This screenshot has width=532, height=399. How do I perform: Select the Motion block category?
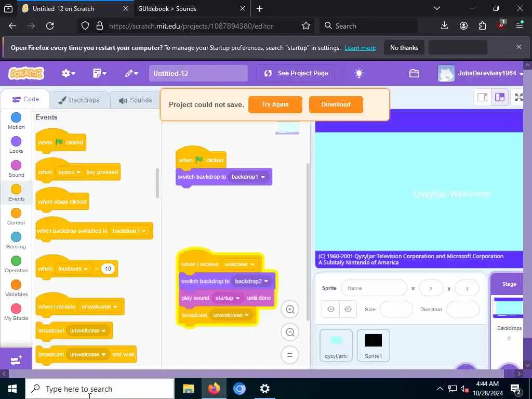pyautogui.click(x=16, y=121)
